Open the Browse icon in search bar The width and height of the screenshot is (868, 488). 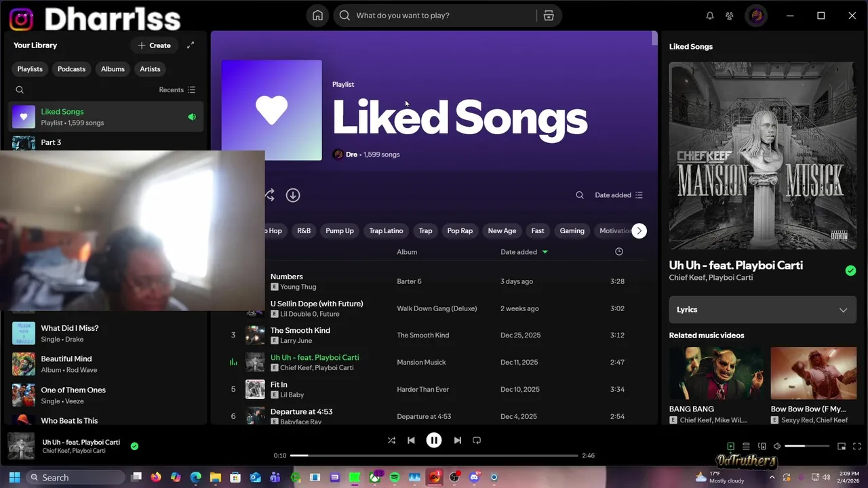549,16
